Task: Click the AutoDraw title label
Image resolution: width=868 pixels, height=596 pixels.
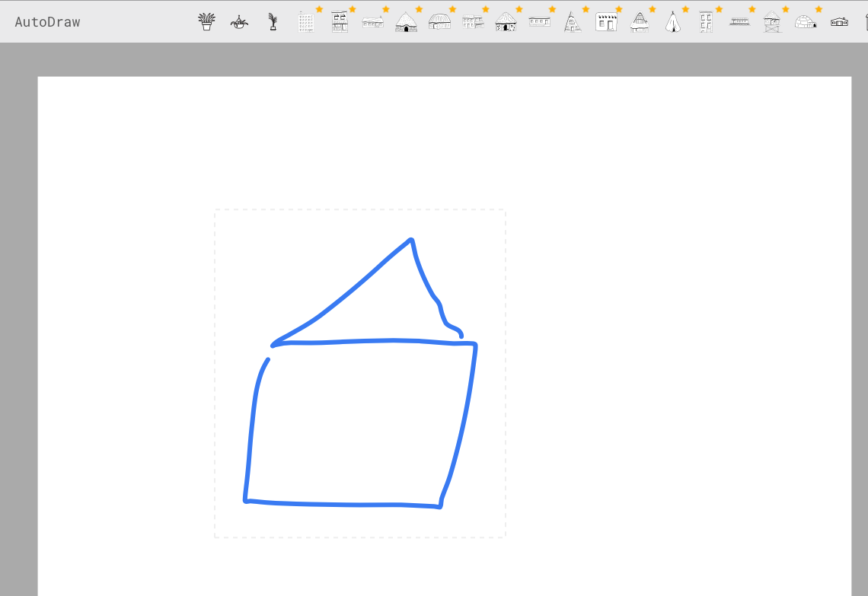Action: 47,21
